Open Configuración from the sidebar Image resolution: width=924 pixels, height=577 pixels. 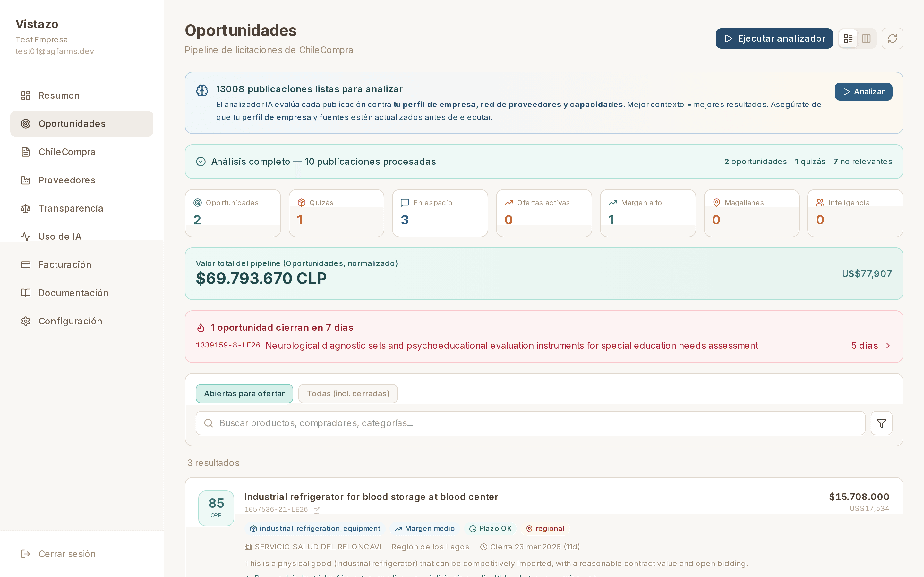[70, 321]
